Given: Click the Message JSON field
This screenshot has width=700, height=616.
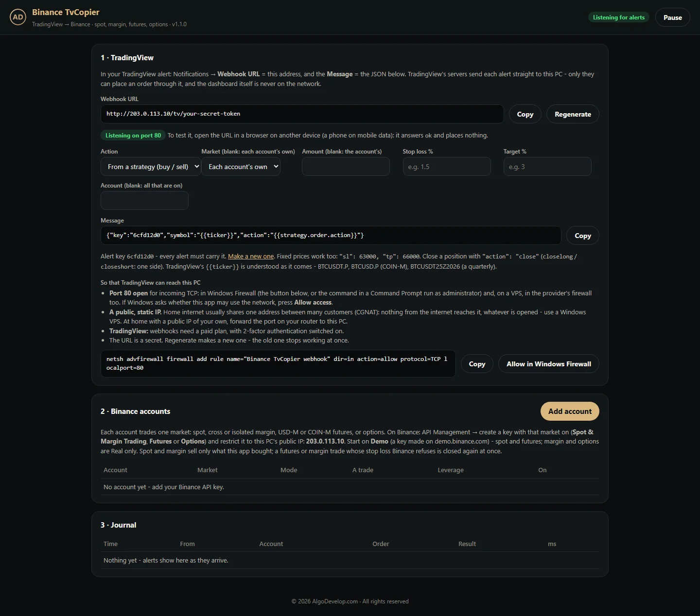Looking at the screenshot, I should 331,235.
